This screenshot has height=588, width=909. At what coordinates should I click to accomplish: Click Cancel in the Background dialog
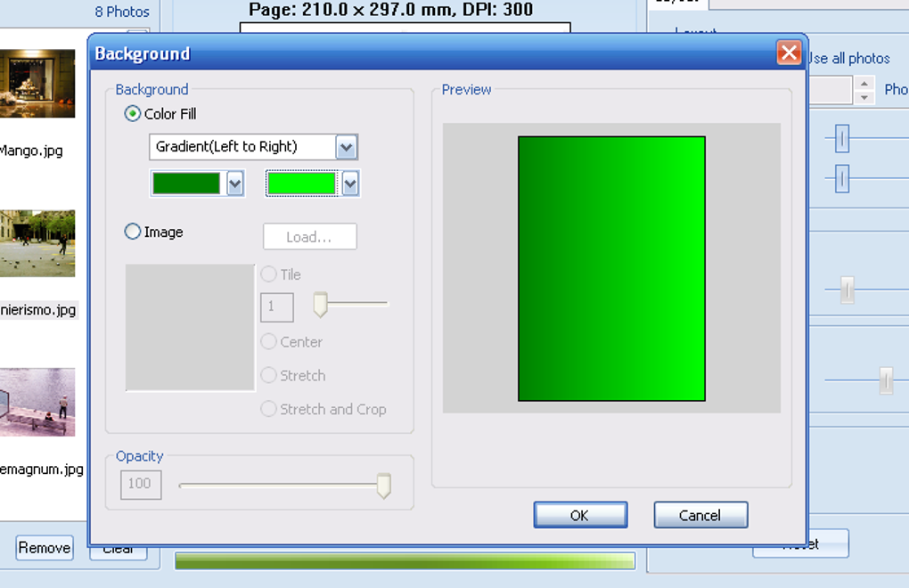700,515
